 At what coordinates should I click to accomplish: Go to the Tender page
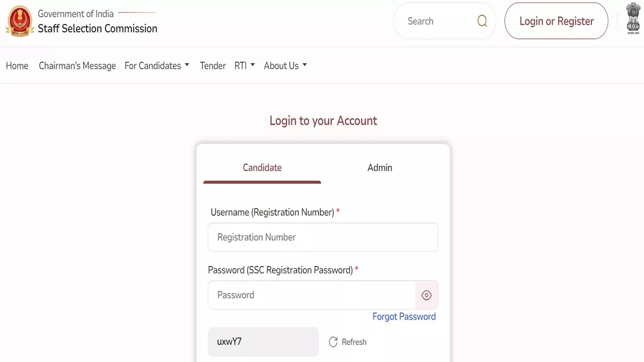click(x=213, y=65)
